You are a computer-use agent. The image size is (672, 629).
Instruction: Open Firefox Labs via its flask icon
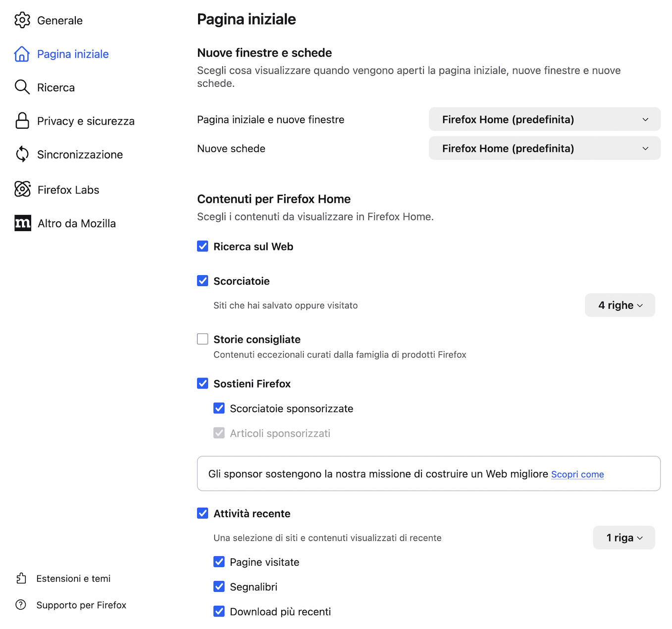22,189
